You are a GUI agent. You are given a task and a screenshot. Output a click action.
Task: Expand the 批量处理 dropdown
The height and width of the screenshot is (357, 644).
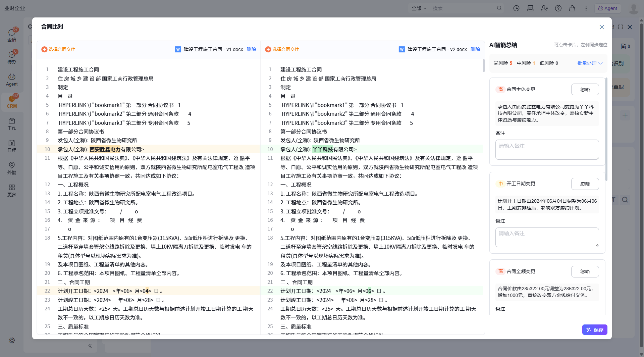(590, 63)
